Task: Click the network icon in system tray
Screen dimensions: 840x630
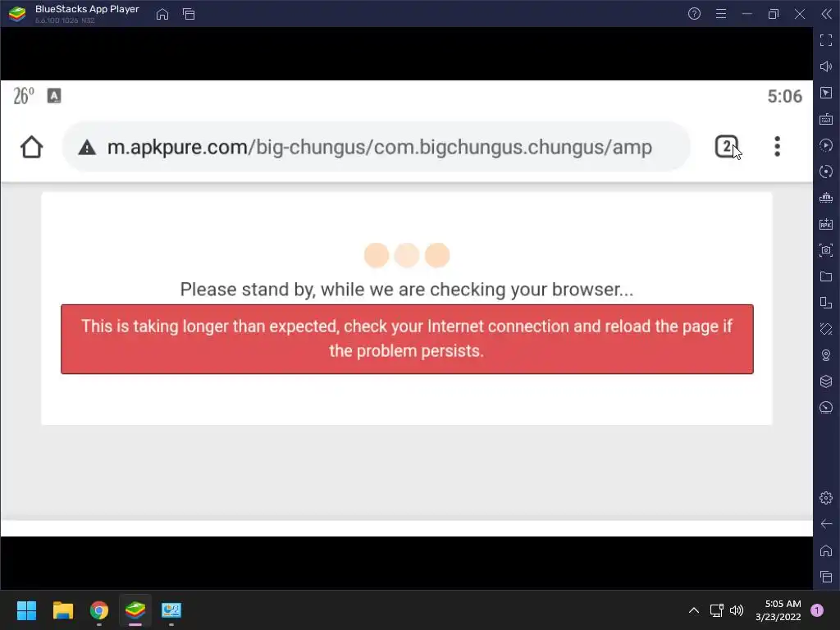Action: click(x=716, y=610)
